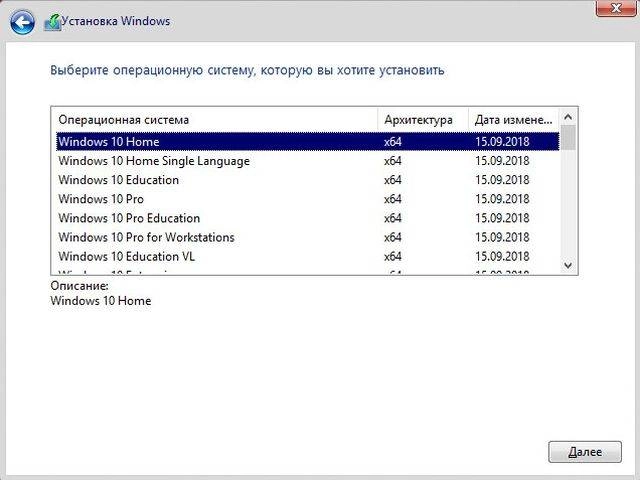This screenshot has height=480, width=640.
Task: Click the Windows Setup icon in title bar
Action: (x=52, y=22)
